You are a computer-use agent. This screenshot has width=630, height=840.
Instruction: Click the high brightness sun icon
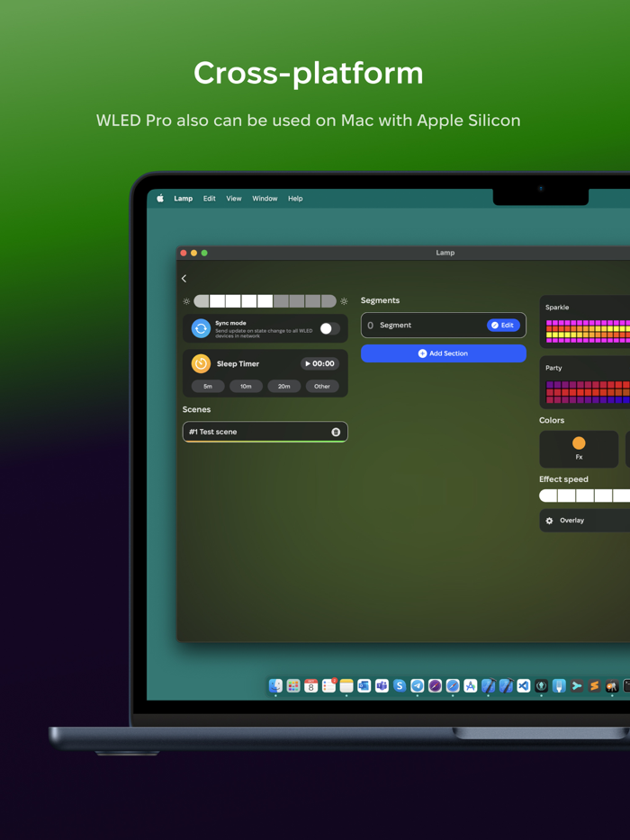[344, 301]
